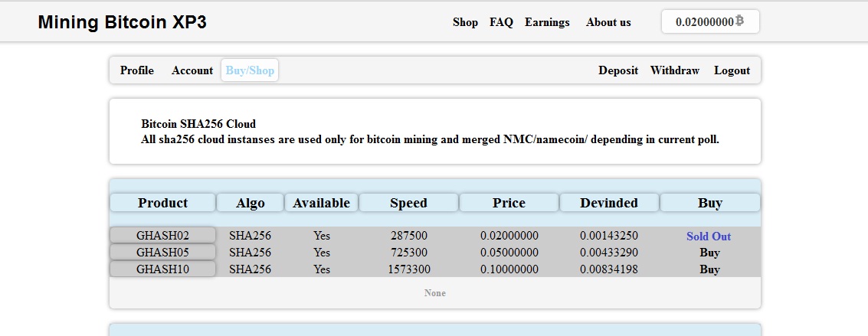868x336 pixels.
Task: Log out using the Logout link
Action: (x=732, y=70)
